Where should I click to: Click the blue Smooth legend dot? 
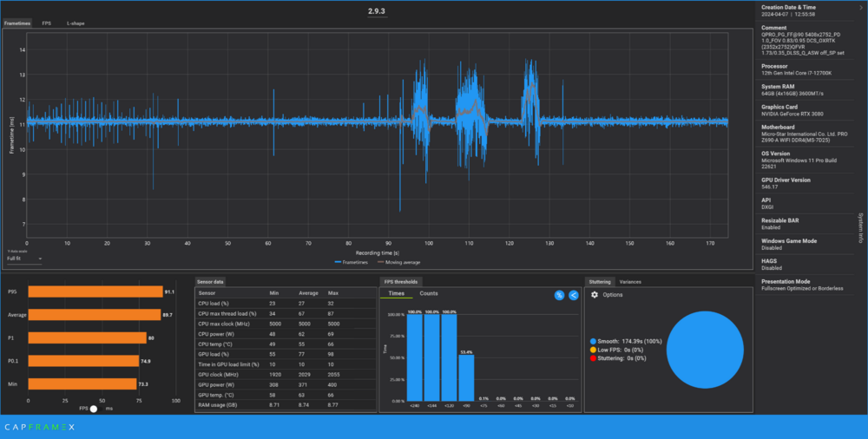pyautogui.click(x=593, y=342)
